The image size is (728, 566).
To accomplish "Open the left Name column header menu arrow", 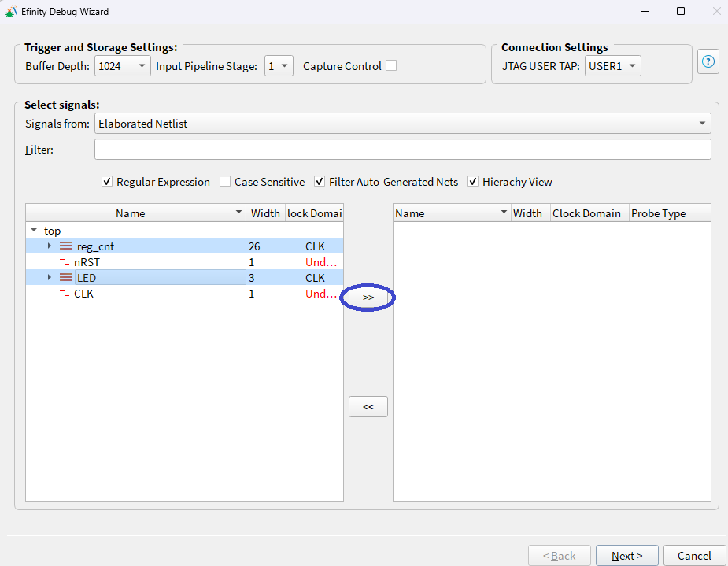I will pyautogui.click(x=238, y=213).
